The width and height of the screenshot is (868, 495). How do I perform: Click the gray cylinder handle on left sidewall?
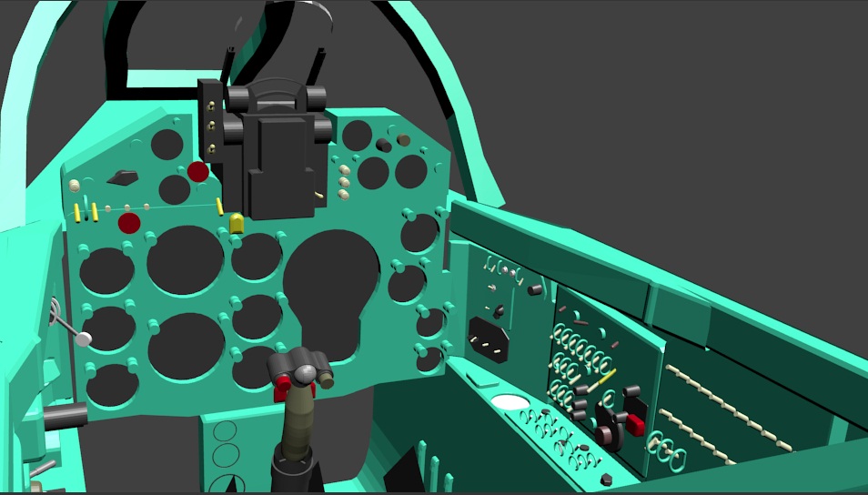[66, 417]
